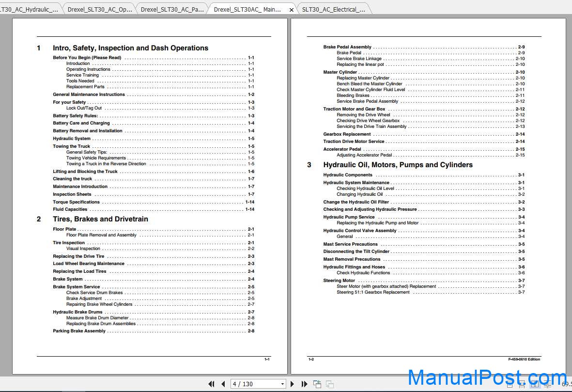Switch to the SLT30_AC_Hydraulic tab
The height and width of the screenshot is (392, 572).
click(30, 9)
